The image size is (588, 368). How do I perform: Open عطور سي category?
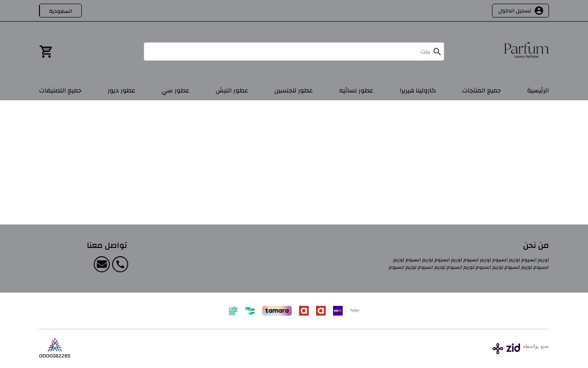point(175,90)
